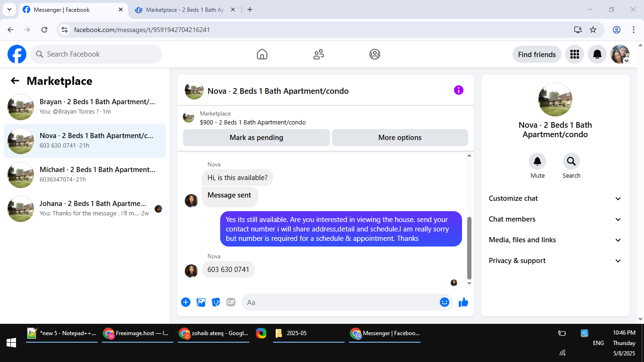Image resolution: width=644 pixels, height=362 pixels.
Task: Open the Facebook menu grid icon
Action: [574, 54]
